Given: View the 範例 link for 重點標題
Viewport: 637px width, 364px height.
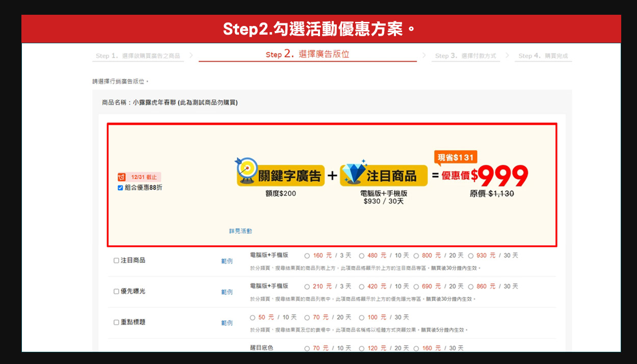Looking at the screenshot, I should pyautogui.click(x=227, y=323).
